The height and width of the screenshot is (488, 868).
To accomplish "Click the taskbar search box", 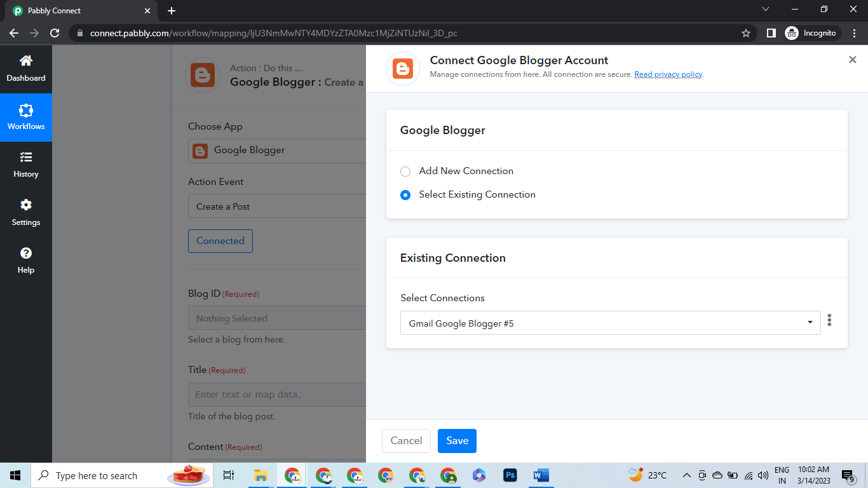I will point(122,475).
